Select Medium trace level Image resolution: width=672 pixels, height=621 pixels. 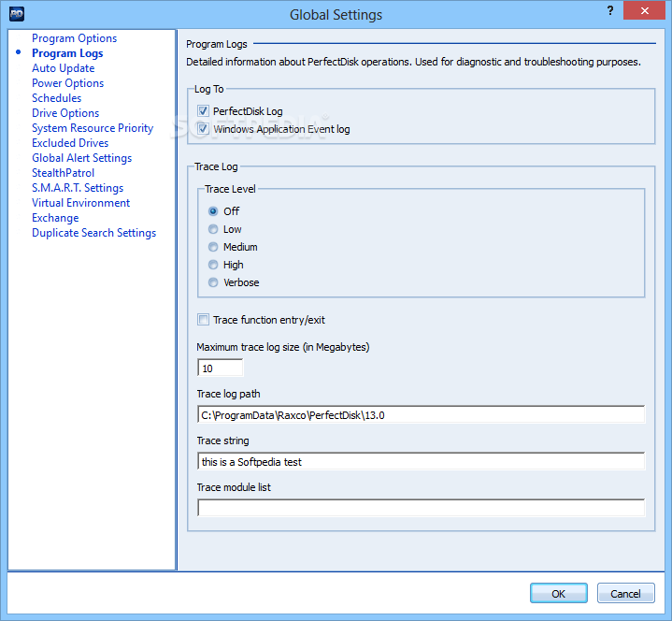(213, 247)
